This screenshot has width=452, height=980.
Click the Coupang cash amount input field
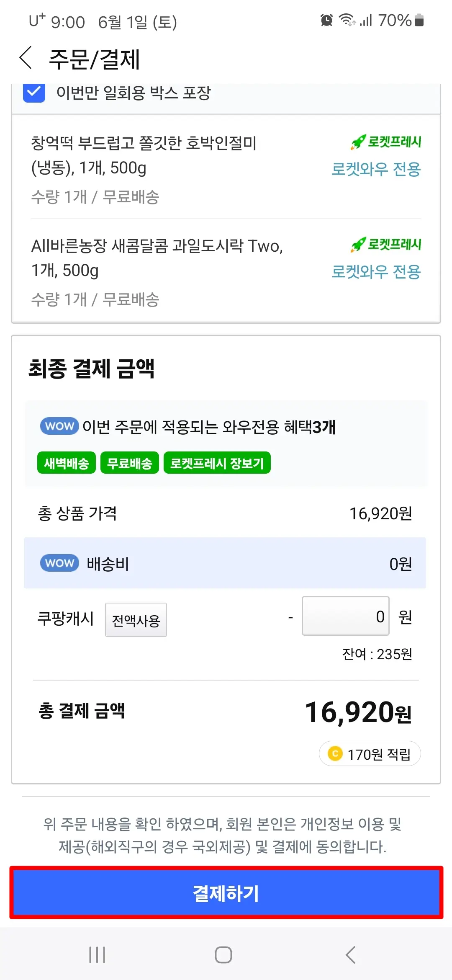(346, 616)
